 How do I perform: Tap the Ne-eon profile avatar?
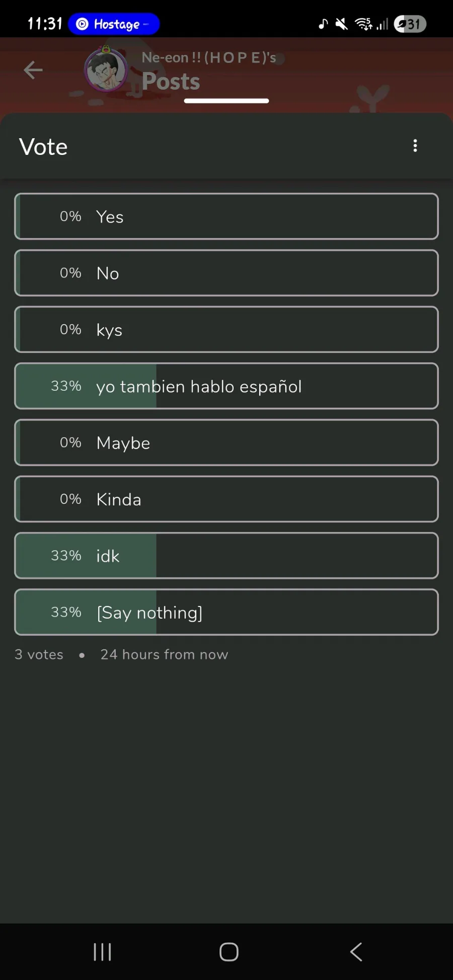[106, 70]
